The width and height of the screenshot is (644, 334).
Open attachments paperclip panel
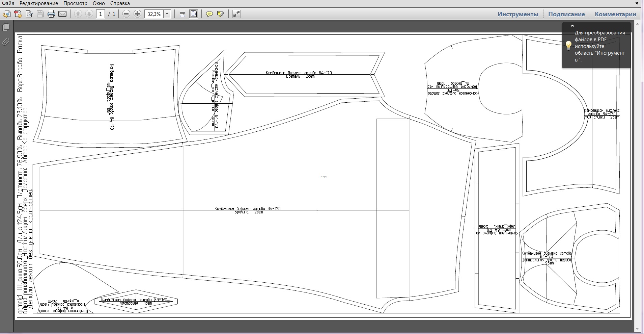6,42
